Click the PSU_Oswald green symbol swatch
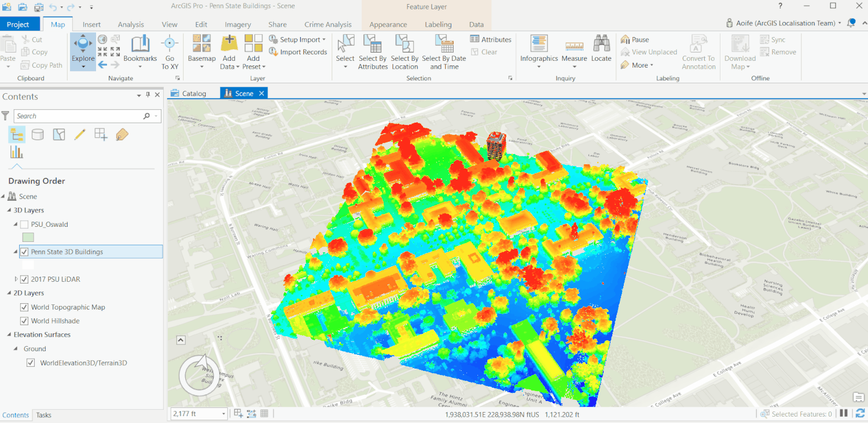This screenshot has width=868, height=423. tap(28, 237)
